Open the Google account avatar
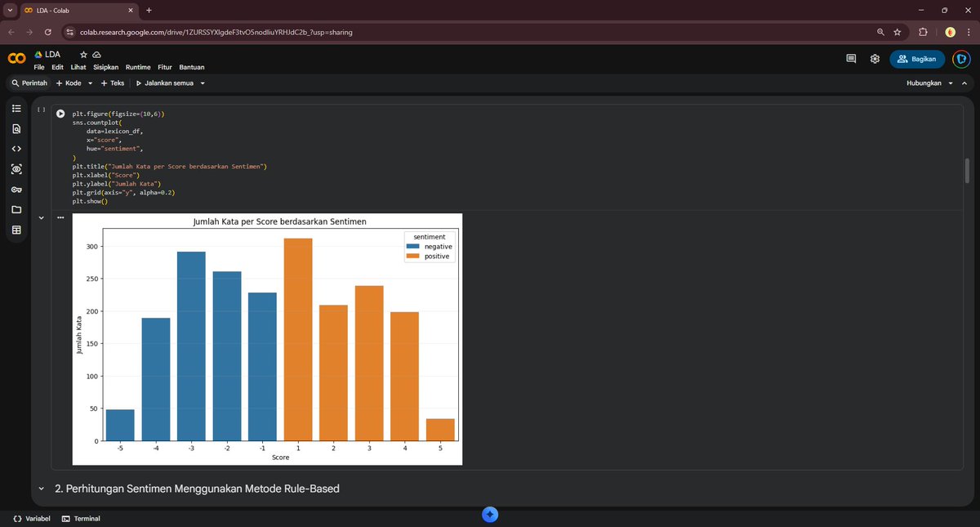Viewport: 980px width, 527px height. click(962, 59)
